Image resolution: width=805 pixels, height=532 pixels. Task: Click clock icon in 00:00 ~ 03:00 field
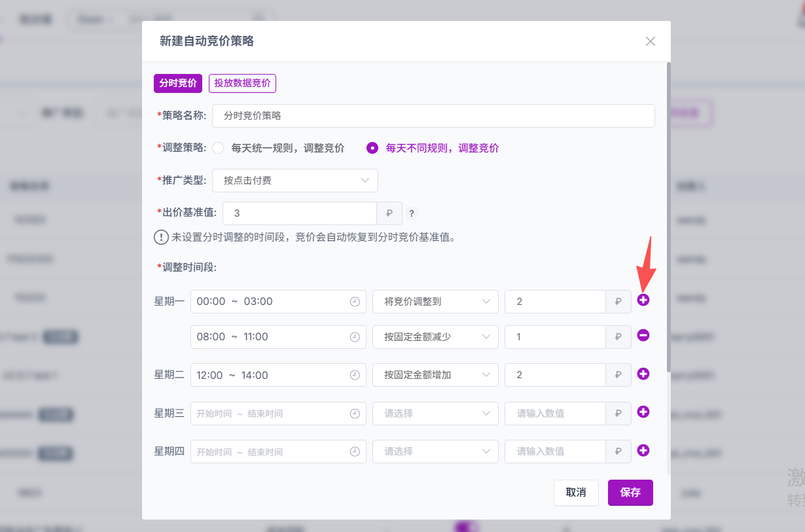coord(355,302)
